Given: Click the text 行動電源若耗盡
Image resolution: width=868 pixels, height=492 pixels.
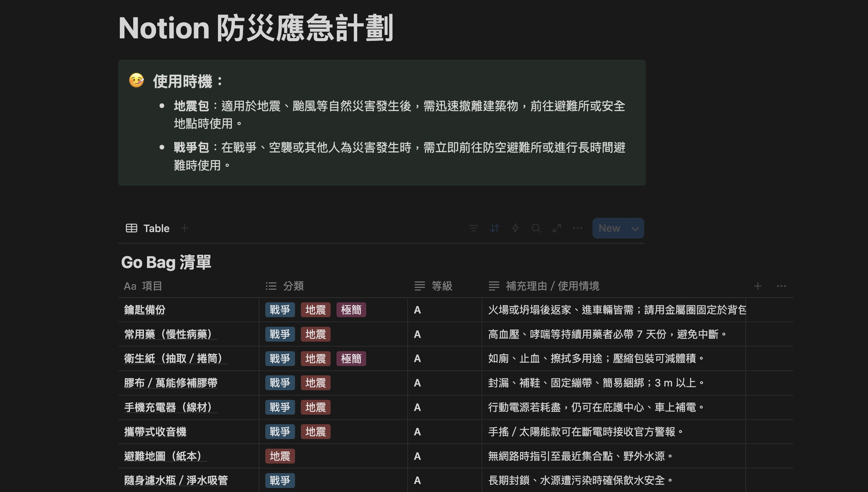Looking at the screenshot, I should click(x=524, y=407).
